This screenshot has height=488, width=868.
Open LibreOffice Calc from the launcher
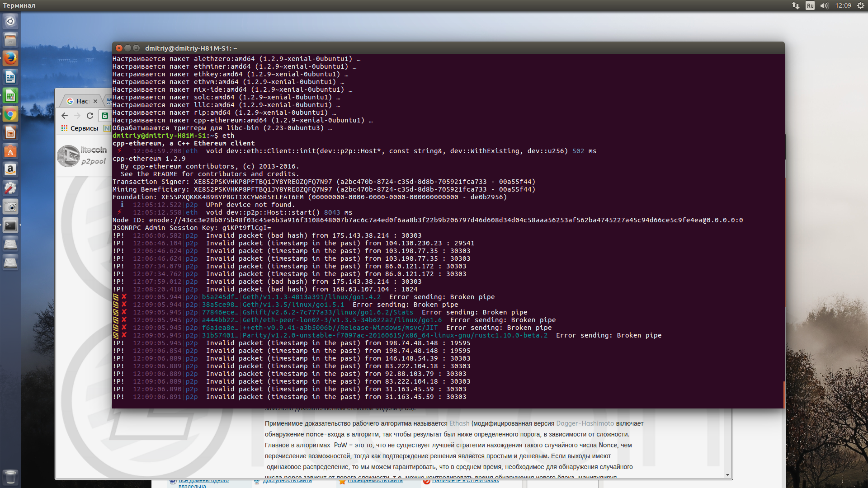(x=10, y=95)
